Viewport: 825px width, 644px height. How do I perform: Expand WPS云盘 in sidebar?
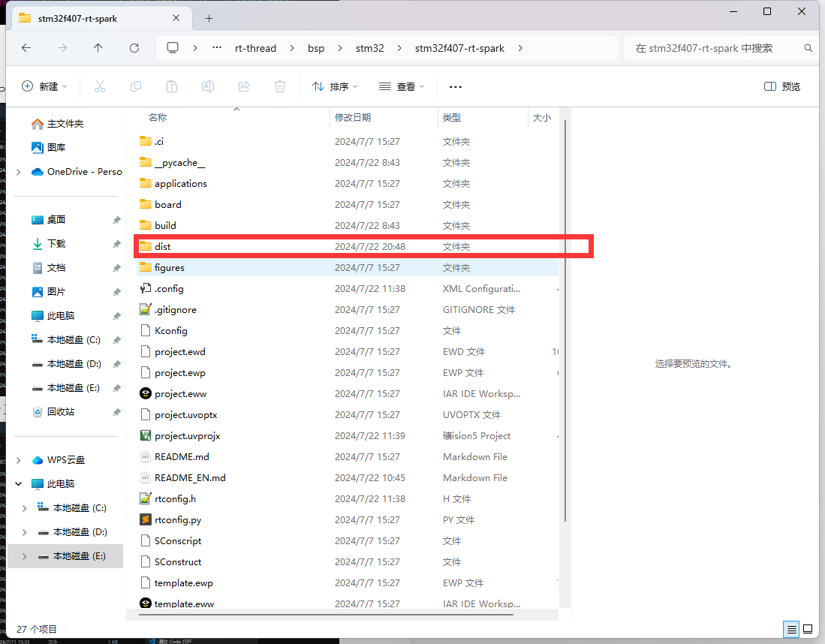pyautogui.click(x=19, y=460)
